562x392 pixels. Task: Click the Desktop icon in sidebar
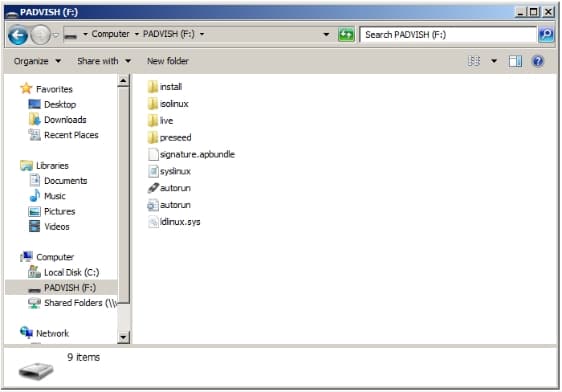tap(34, 104)
